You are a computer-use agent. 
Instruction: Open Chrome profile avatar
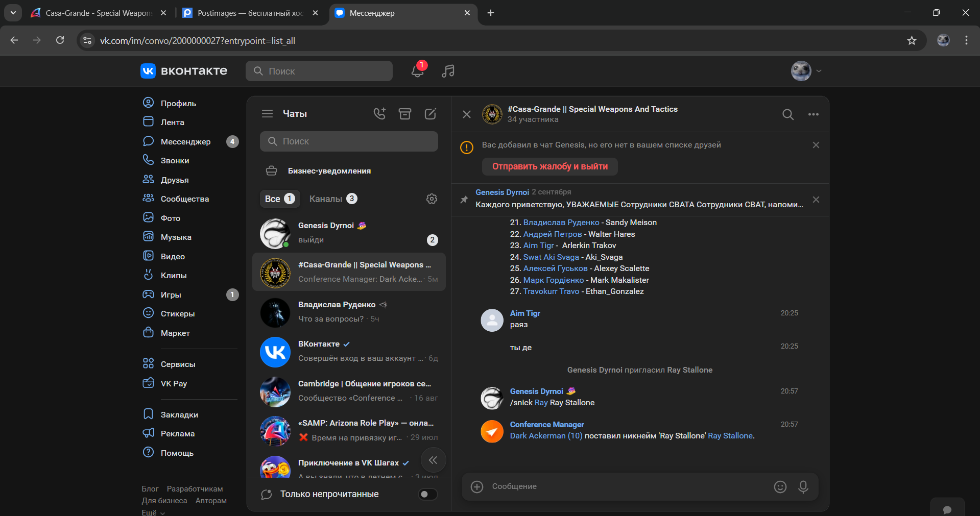[x=943, y=40]
